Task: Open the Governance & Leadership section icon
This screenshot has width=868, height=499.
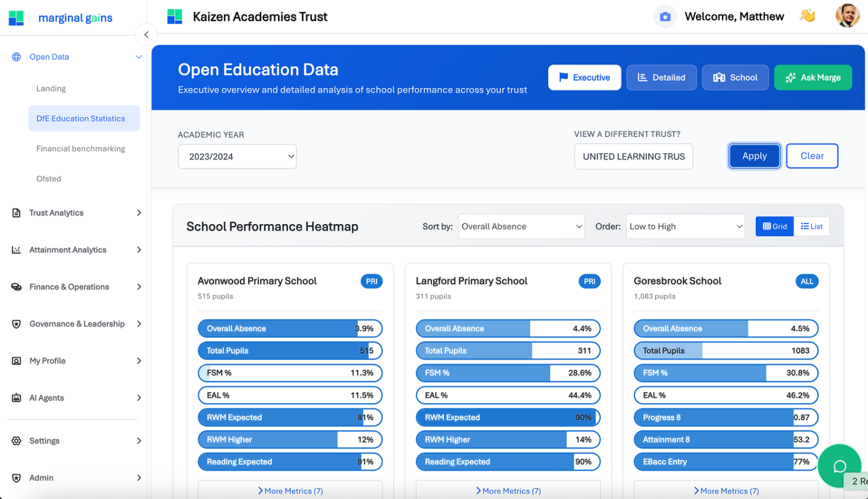Action: click(16, 324)
